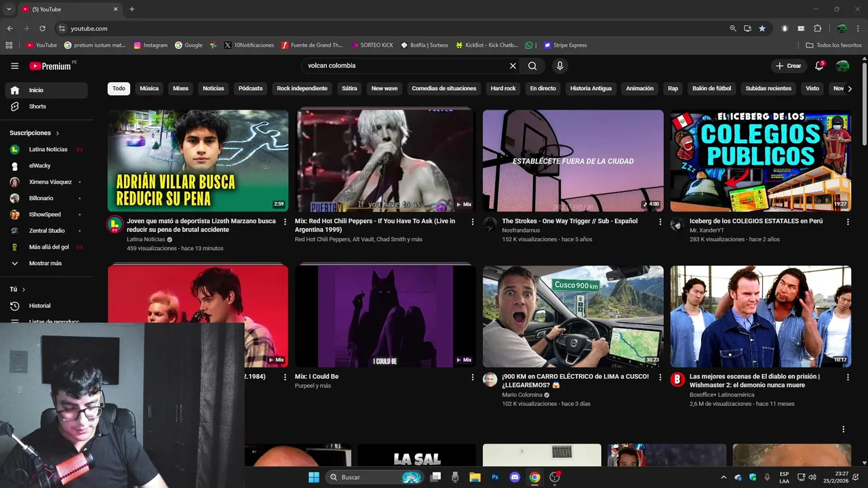868x488 pixels.
Task: Open Todos los favoritos folder
Action: pyautogui.click(x=833, y=45)
